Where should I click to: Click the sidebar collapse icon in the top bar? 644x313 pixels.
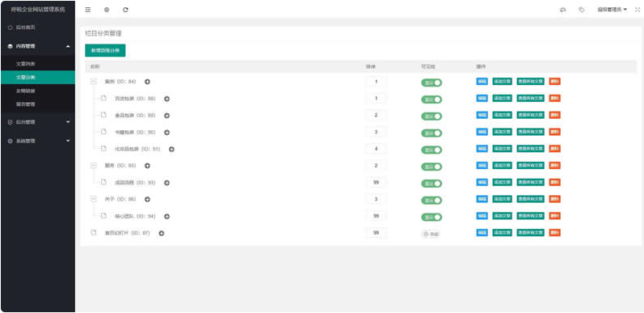88,10
